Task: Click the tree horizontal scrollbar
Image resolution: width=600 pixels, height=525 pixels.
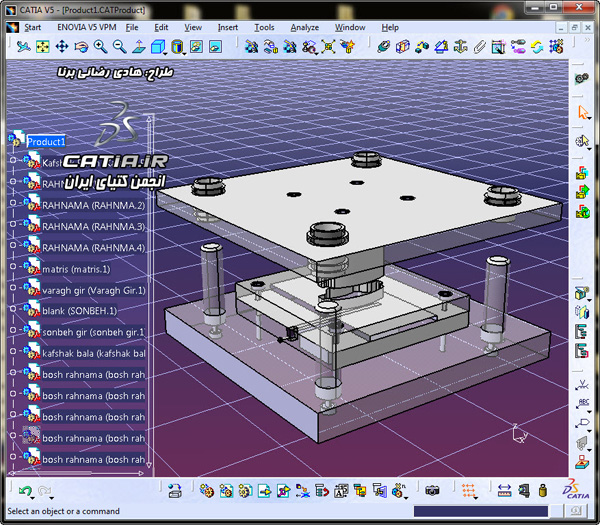Action: coord(75,473)
